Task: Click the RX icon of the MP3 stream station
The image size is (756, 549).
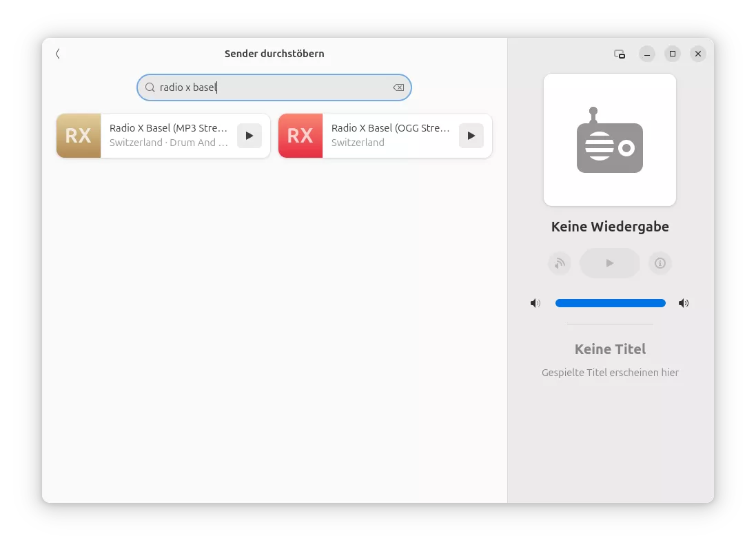Action: coord(79,136)
